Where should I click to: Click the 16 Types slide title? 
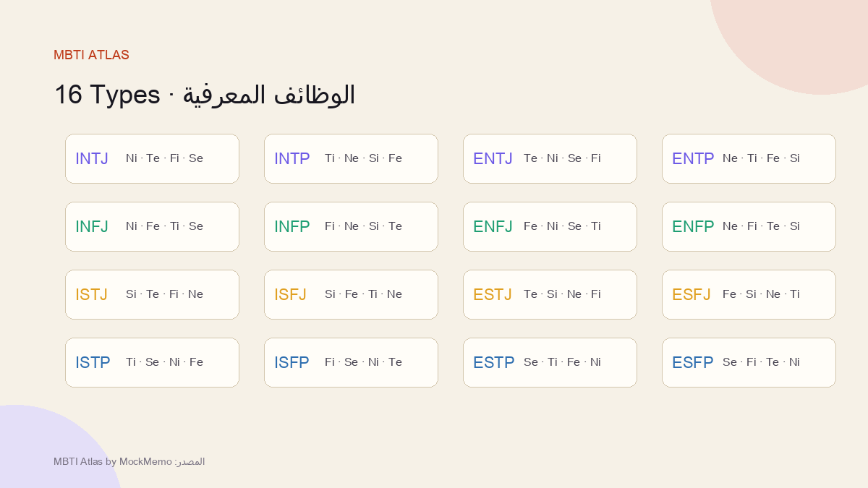pos(205,95)
